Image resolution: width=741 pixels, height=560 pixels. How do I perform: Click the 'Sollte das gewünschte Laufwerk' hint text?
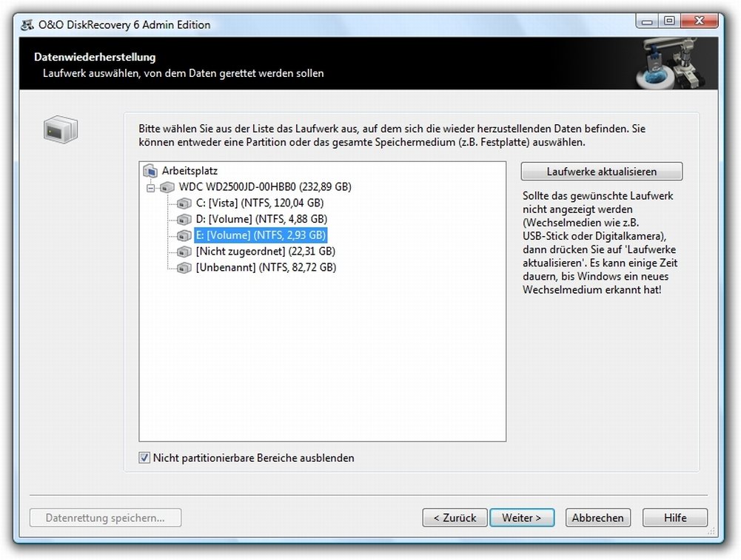[600, 242]
